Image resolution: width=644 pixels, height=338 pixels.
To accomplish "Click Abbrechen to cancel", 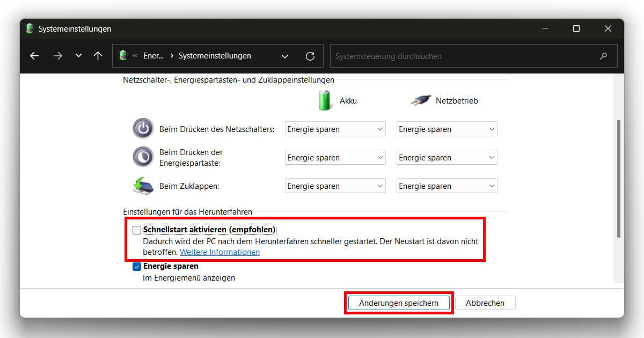I will (485, 303).
